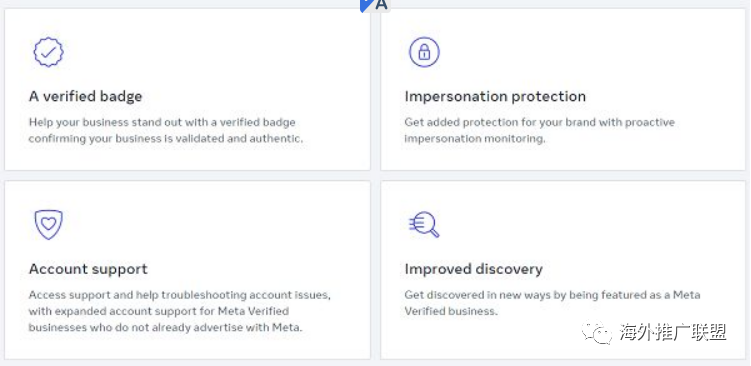Select the 'A verified badge' heading
Screen dimensions: 751x366
[85, 96]
